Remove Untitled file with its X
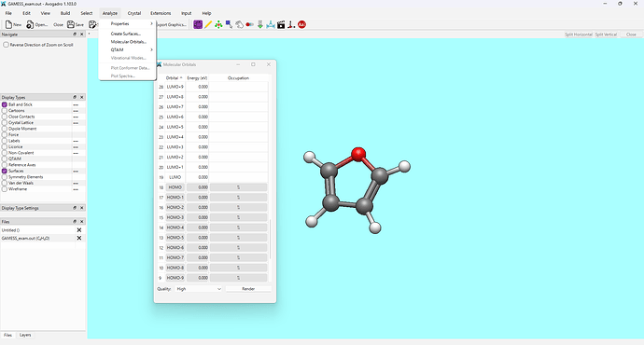The height and width of the screenshot is (345, 644). pos(79,230)
